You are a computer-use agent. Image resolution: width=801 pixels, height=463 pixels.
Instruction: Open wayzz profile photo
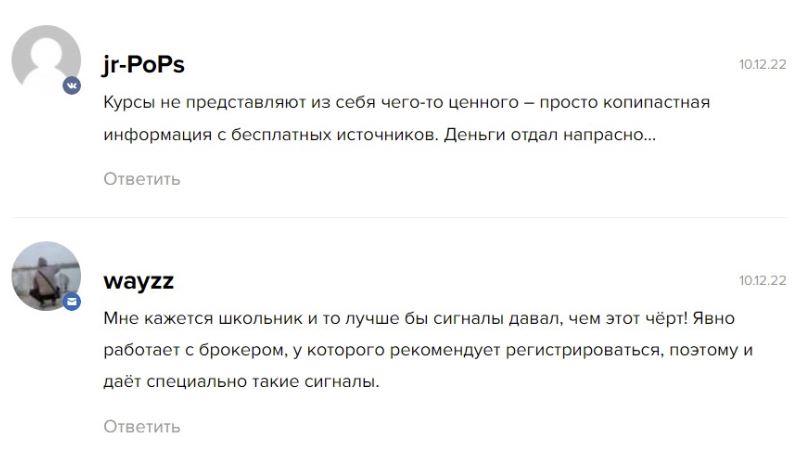pos(45,275)
